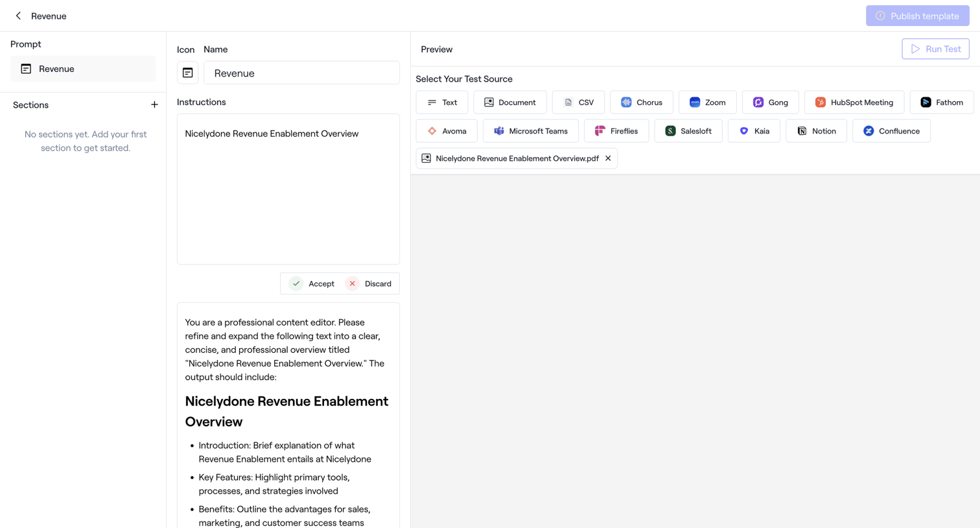The width and height of the screenshot is (980, 528).
Task: Add a new section with the plus icon
Action: click(x=154, y=105)
